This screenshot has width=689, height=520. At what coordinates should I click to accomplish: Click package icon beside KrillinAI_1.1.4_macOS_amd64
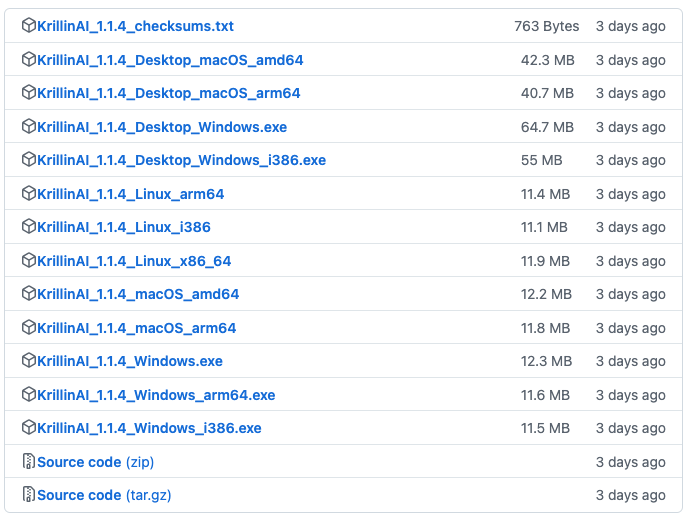(x=29, y=293)
